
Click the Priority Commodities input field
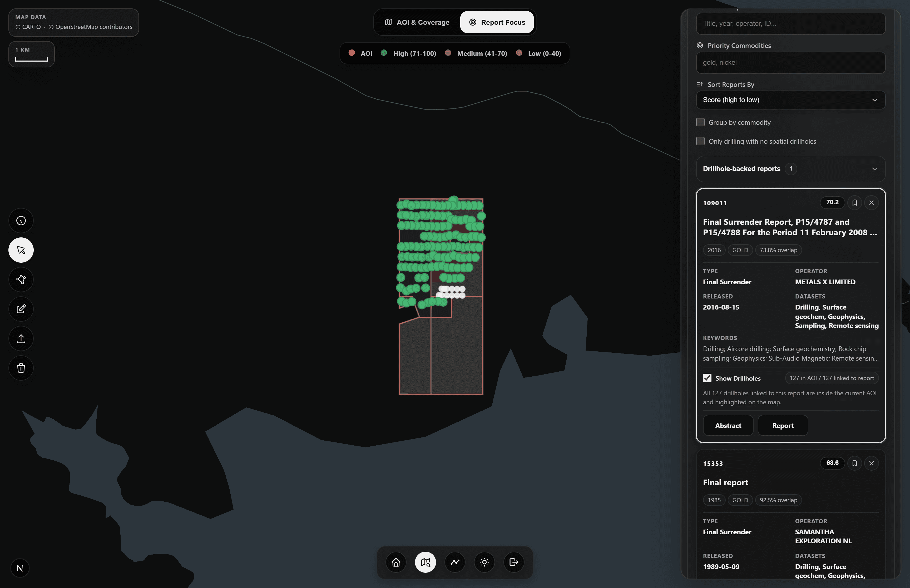790,63
